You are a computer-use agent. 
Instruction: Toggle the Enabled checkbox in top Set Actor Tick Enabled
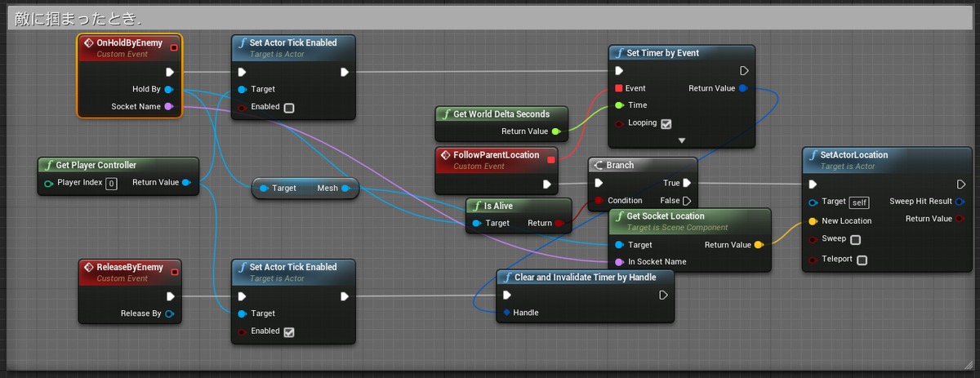click(288, 107)
